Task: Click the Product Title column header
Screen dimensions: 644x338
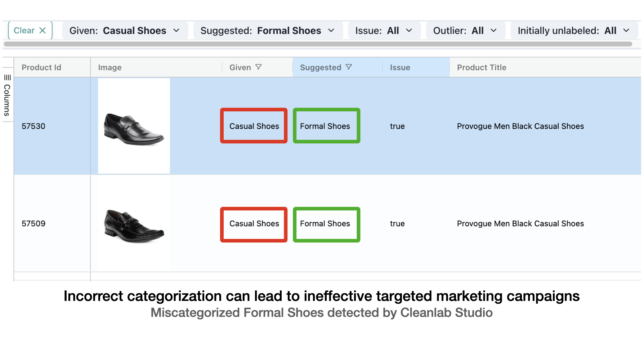Action: pos(482,67)
